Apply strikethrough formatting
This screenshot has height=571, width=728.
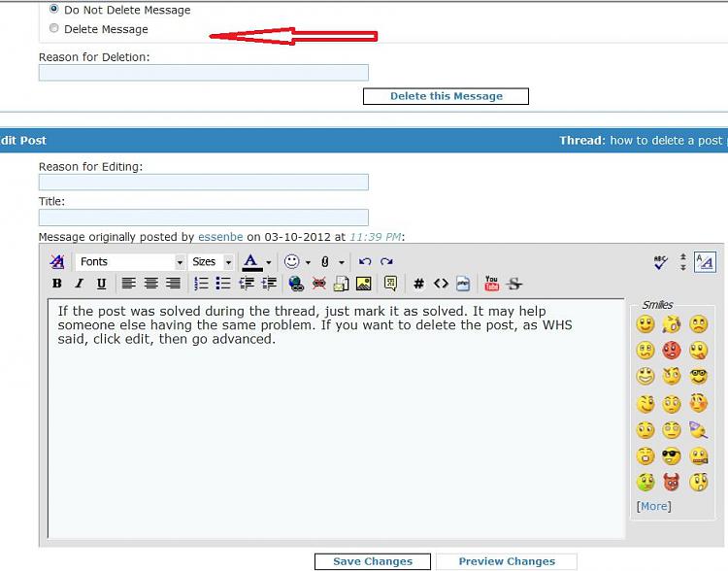(x=513, y=284)
